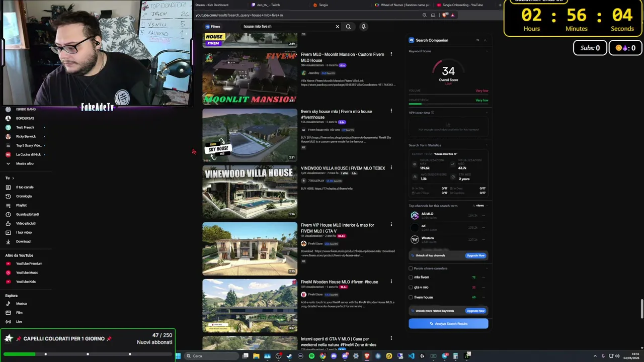Clear the search box with the X

[x=338, y=27]
